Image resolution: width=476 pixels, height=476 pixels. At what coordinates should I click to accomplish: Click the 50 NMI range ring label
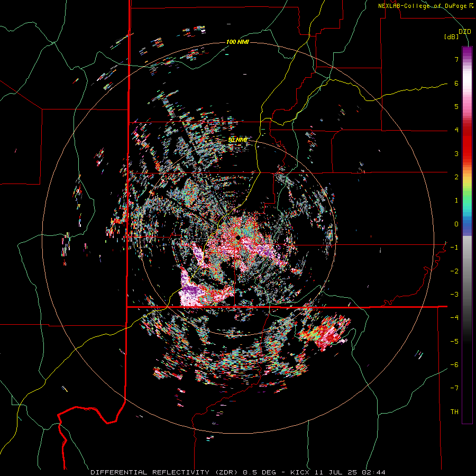pyautogui.click(x=237, y=140)
